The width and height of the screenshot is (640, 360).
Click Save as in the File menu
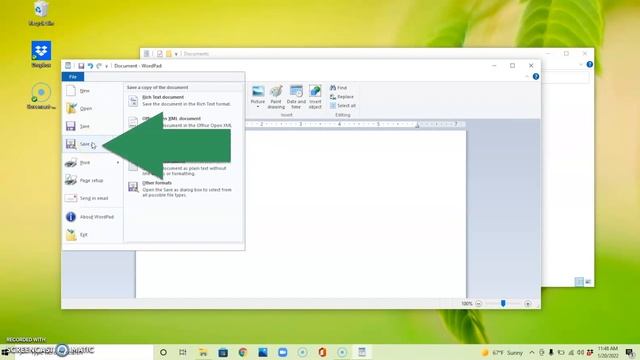click(x=92, y=144)
